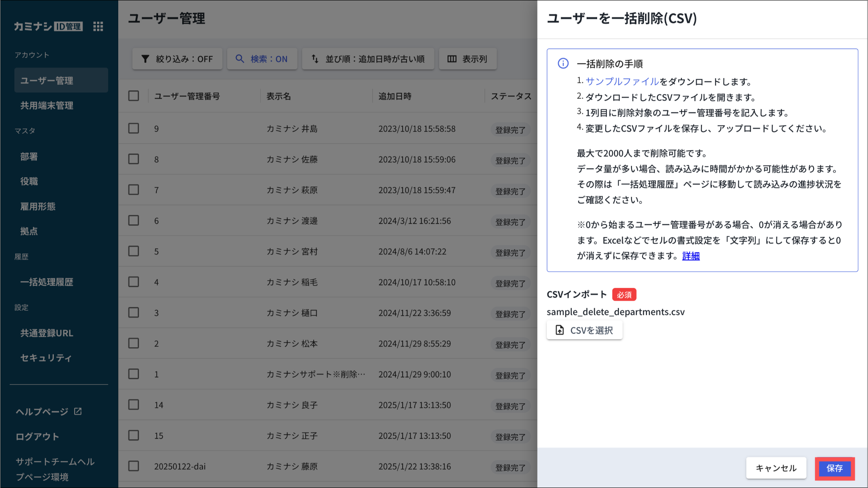Open the apps grid icon
This screenshot has width=868, height=488.
click(98, 26)
